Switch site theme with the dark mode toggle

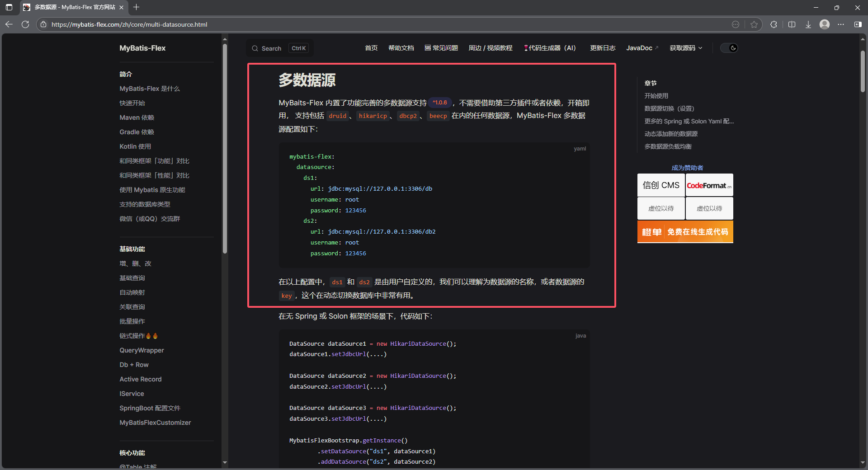(x=728, y=48)
